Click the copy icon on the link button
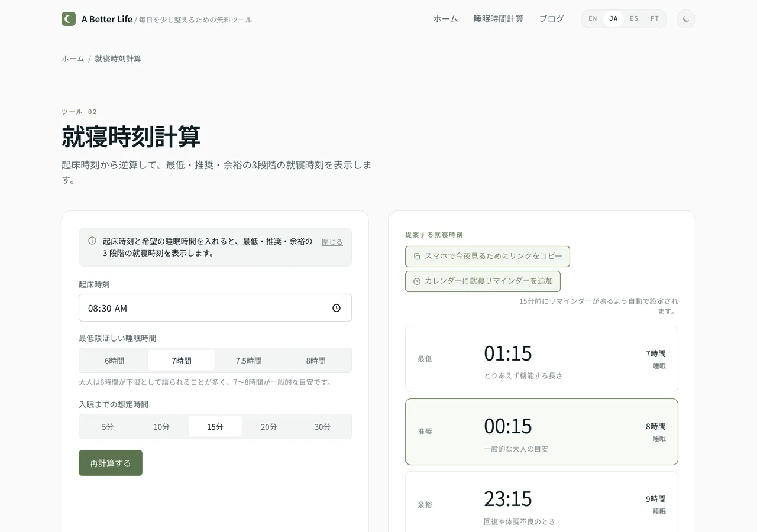 [417, 257]
